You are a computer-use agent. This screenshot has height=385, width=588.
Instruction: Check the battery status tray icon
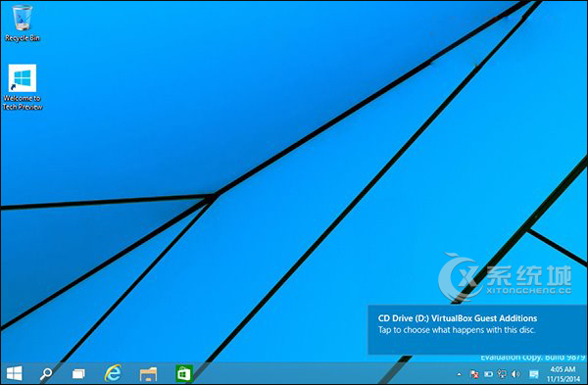click(488, 374)
